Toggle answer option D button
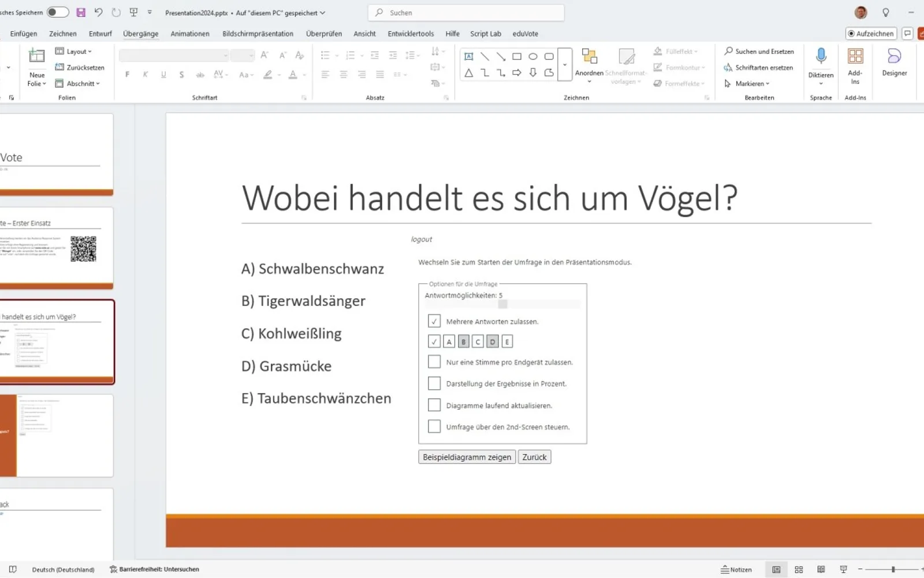The width and height of the screenshot is (924, 578). (492, 342)
